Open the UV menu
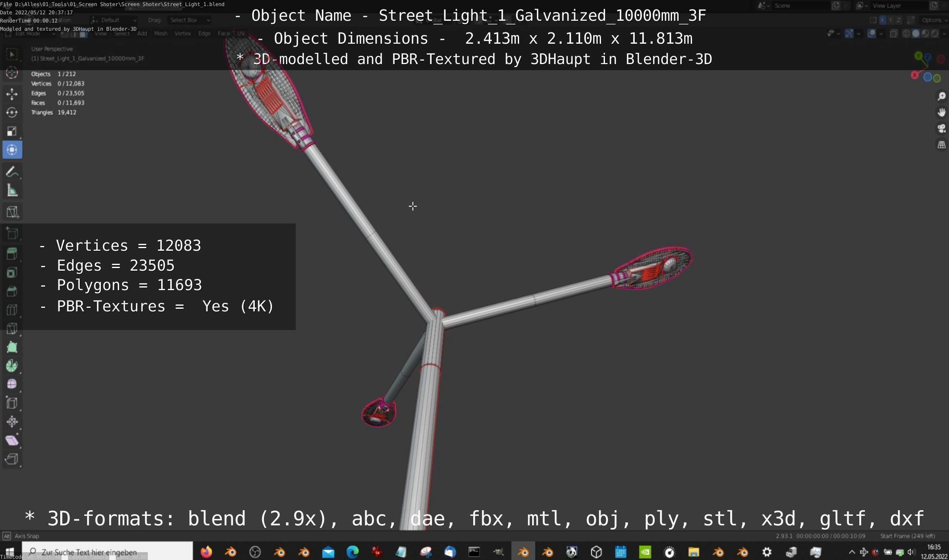The height and width of the screenshot is (560, 949). [240, 33]
